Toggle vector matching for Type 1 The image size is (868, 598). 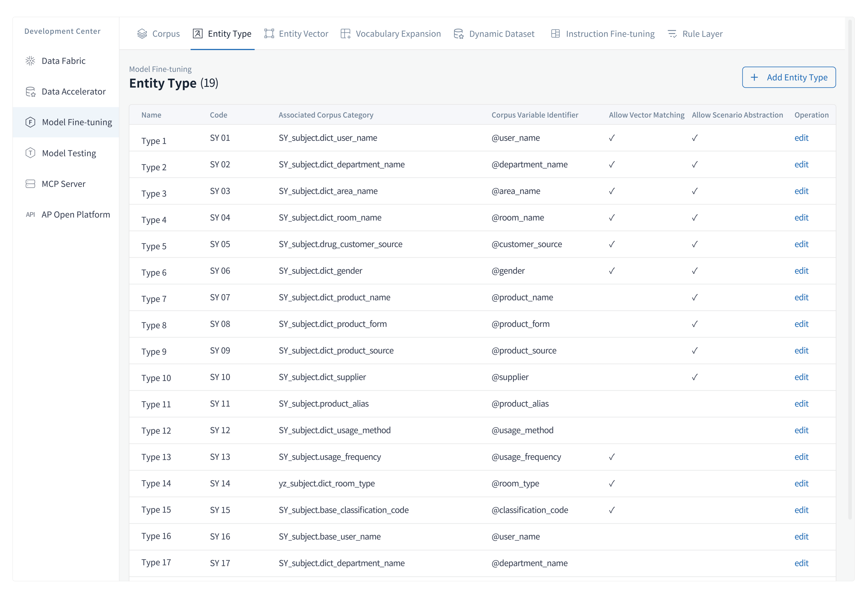click(x=611, y=138)
